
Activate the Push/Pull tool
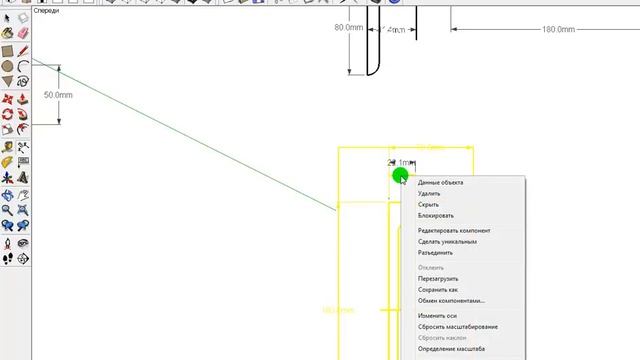pos(23,99)
